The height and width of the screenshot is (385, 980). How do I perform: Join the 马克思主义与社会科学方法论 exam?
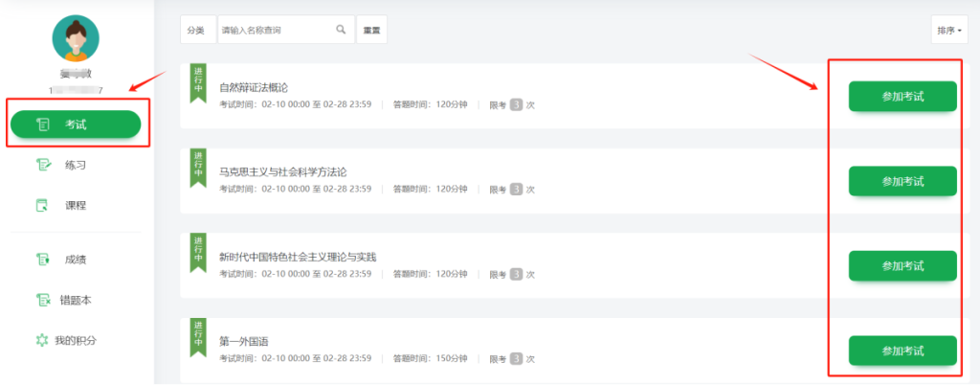pyautogui.click(x=902, y=181)
